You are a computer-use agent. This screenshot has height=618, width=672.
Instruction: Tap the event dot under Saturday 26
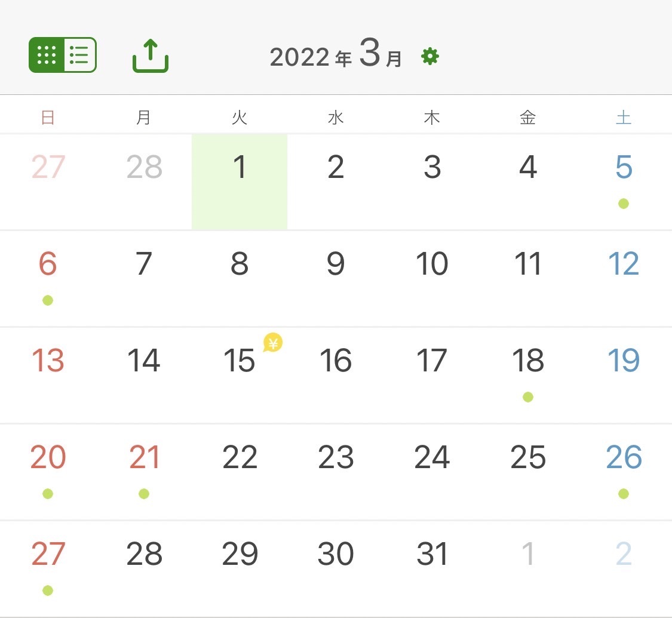624,494
